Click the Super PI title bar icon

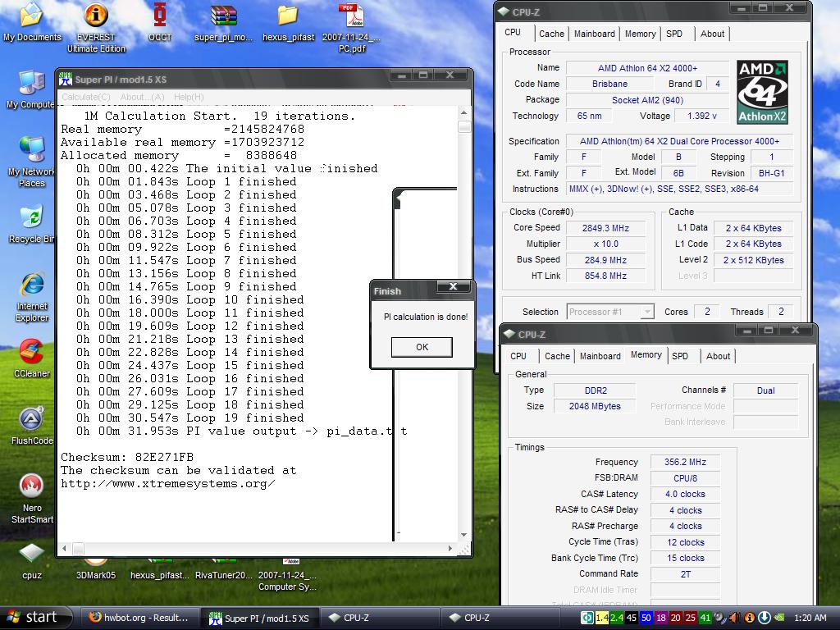click(x=66, y=80)
